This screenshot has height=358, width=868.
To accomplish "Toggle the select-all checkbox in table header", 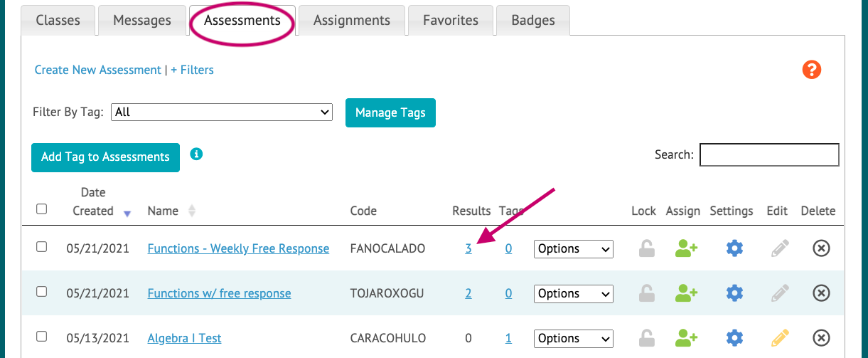I will (41, 209).
